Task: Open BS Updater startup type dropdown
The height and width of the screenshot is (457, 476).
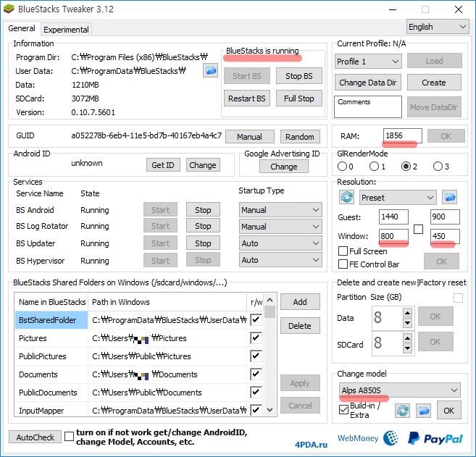Action: click(280, 243)
